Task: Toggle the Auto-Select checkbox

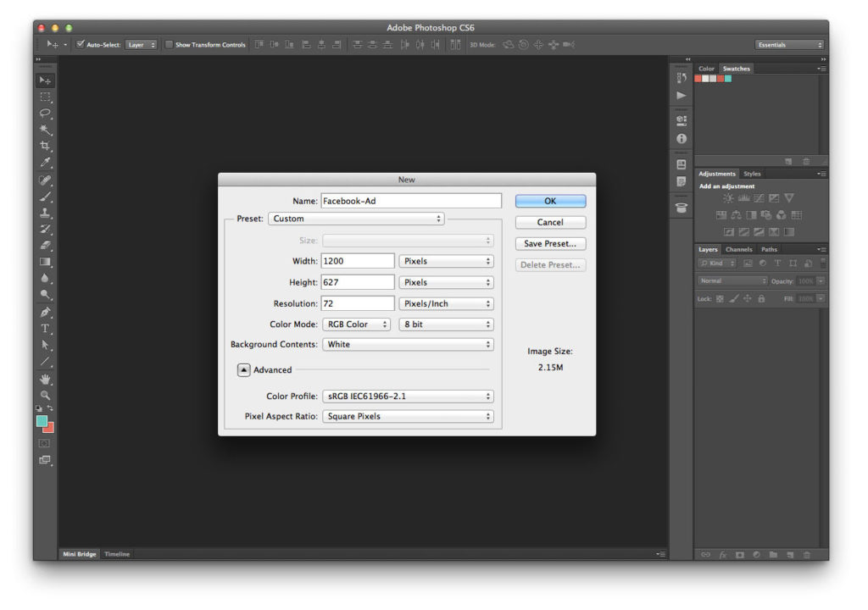Action: coord(80,44)
